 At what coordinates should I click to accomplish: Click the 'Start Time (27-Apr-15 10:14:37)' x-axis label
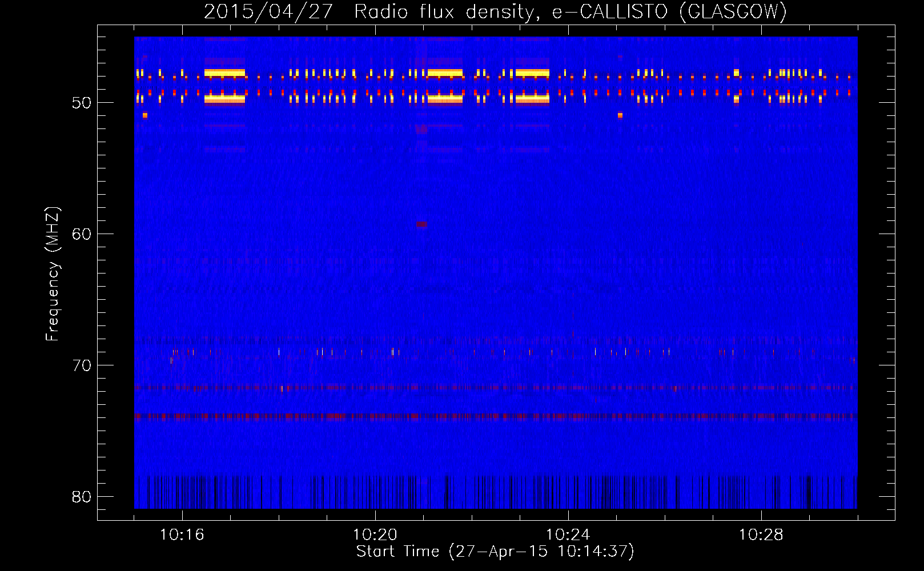(495, 551)
